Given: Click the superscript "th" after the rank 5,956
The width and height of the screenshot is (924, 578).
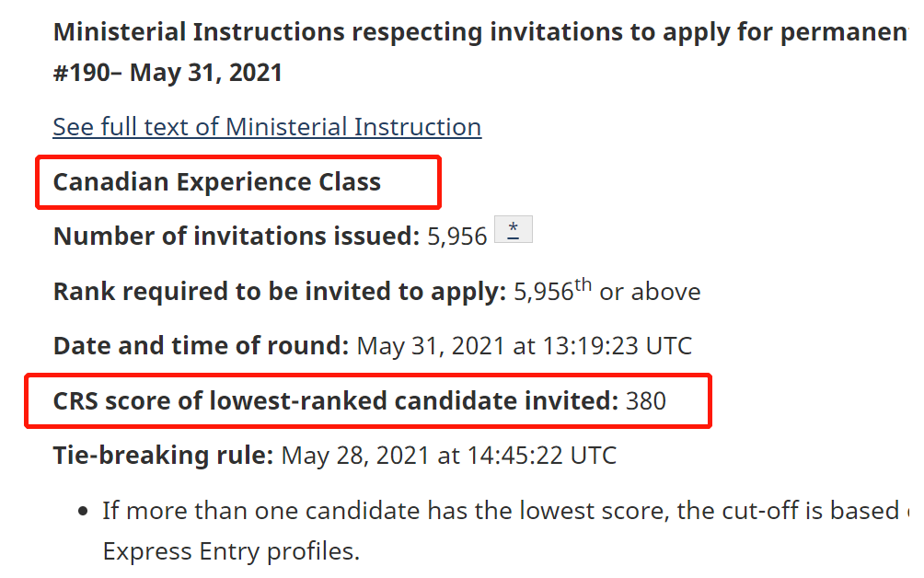Looking at the screenshot, I should [x=583, y=284].
